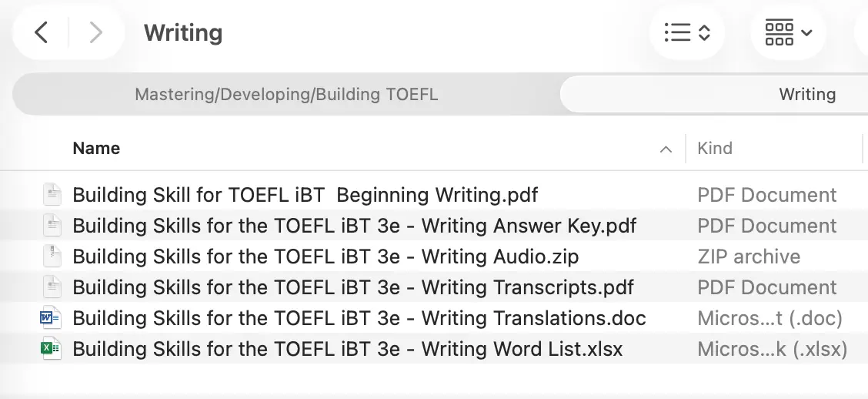868x399 pixels.
Task: Open the list view mode switcher
Action: [x=686, y=32]
